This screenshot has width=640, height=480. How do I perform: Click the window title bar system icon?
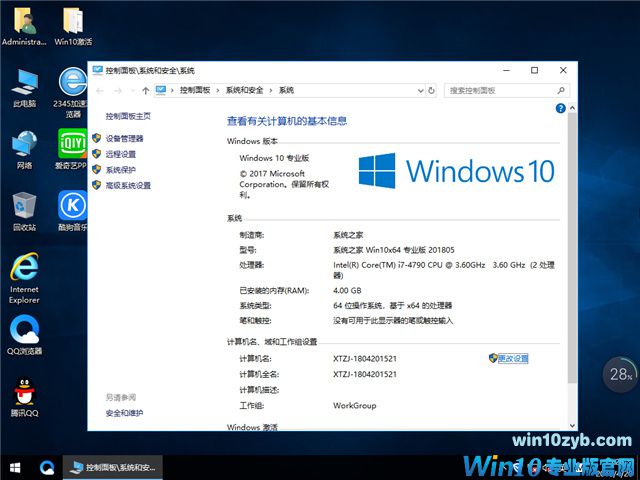[x=97, y=70]
